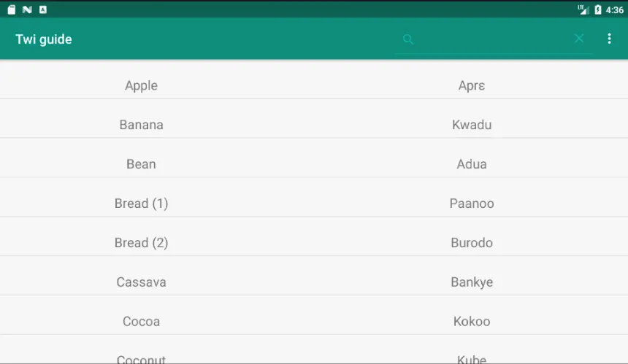
Task: Select the Coconut row at bottom
Action: coord(314,349)
